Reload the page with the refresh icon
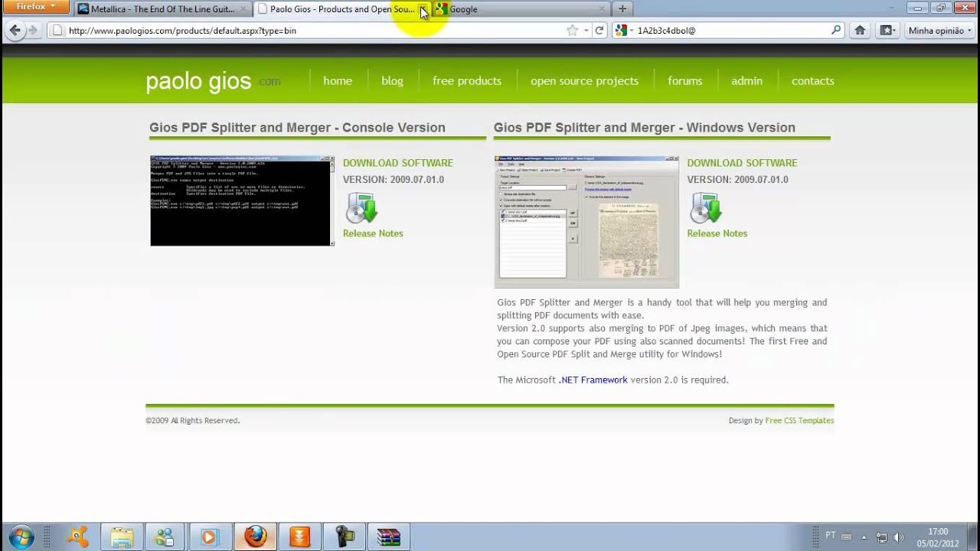980x551 pixels. [599, 31]
